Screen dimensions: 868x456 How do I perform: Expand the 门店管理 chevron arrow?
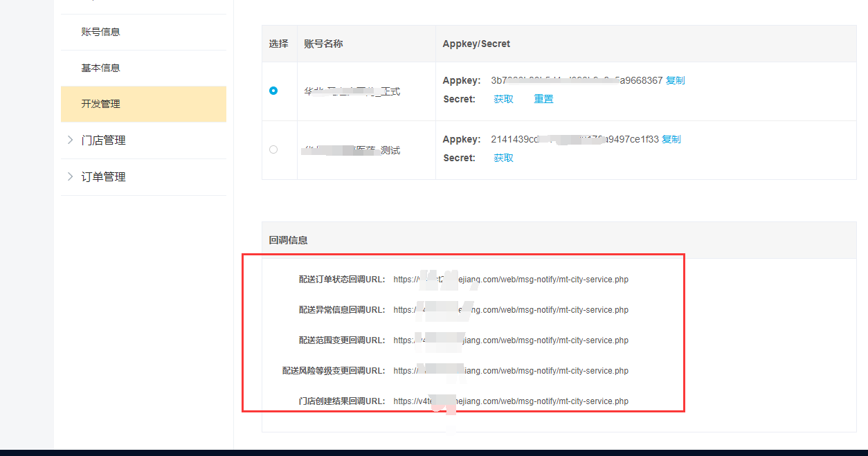click(70, 140)
